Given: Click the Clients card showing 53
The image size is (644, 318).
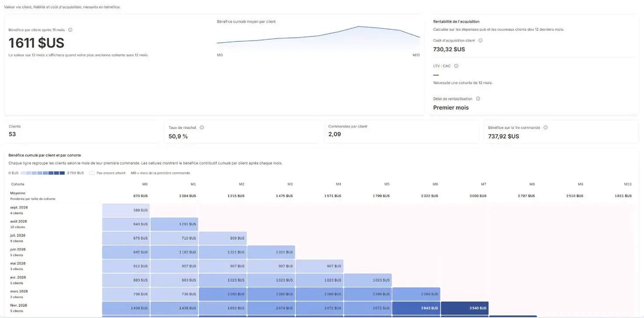Looking at the screenshot, I should [x=82, y=131].
